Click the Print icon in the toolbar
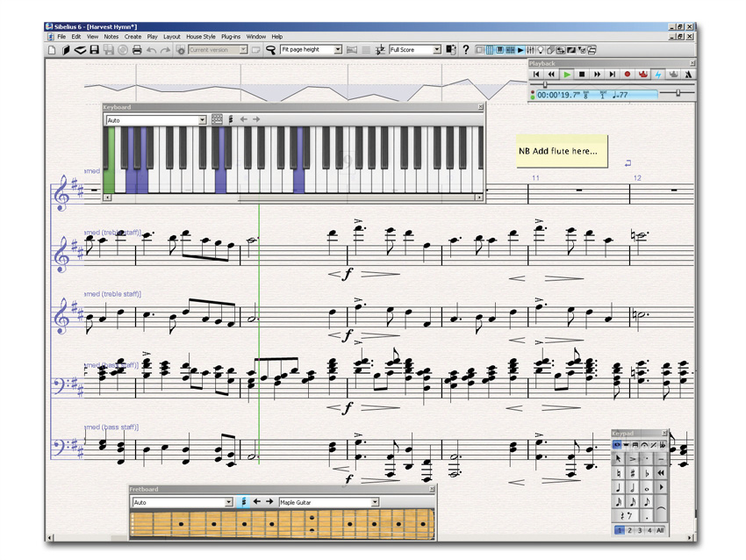 click(137, 50)
